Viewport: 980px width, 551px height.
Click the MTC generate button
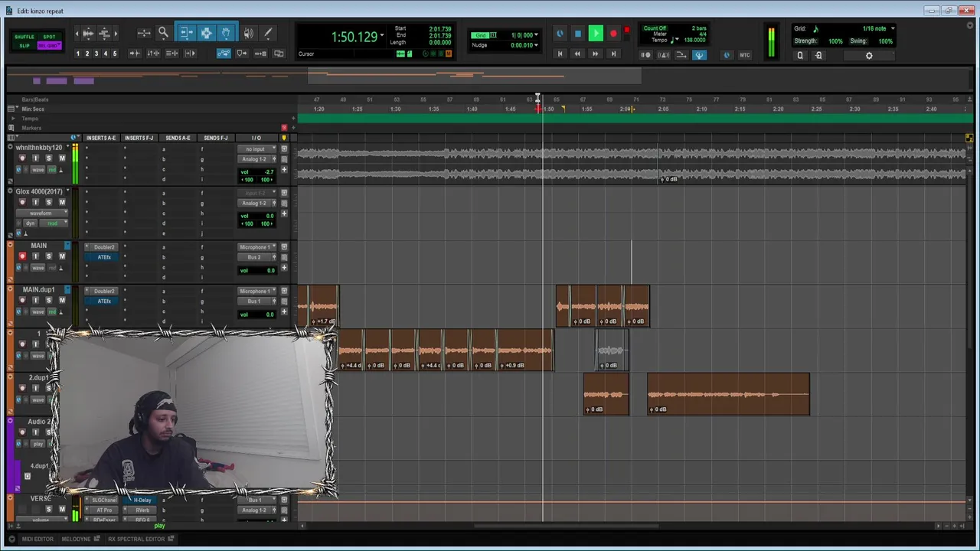(744, 55)
